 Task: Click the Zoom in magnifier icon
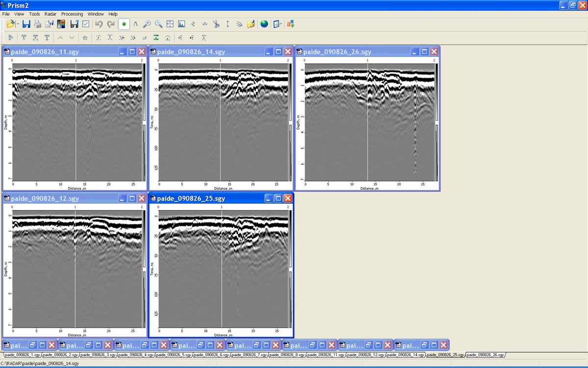point(147,24)
